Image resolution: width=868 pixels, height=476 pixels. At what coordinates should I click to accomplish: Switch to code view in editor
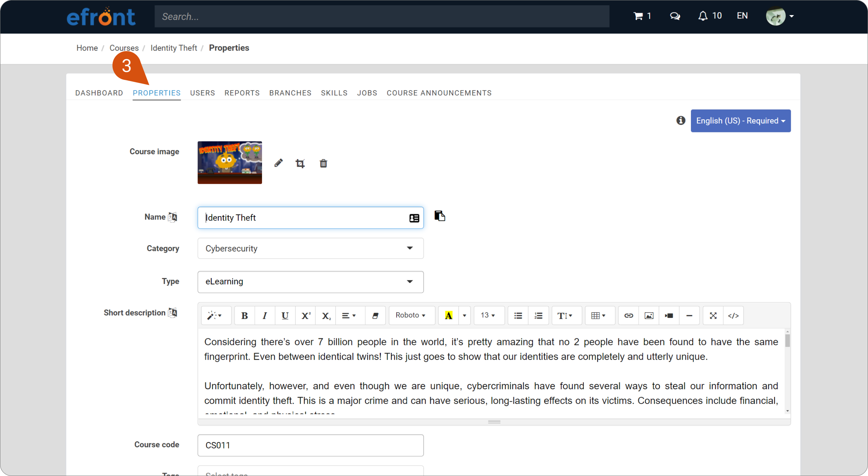point(733,316)
